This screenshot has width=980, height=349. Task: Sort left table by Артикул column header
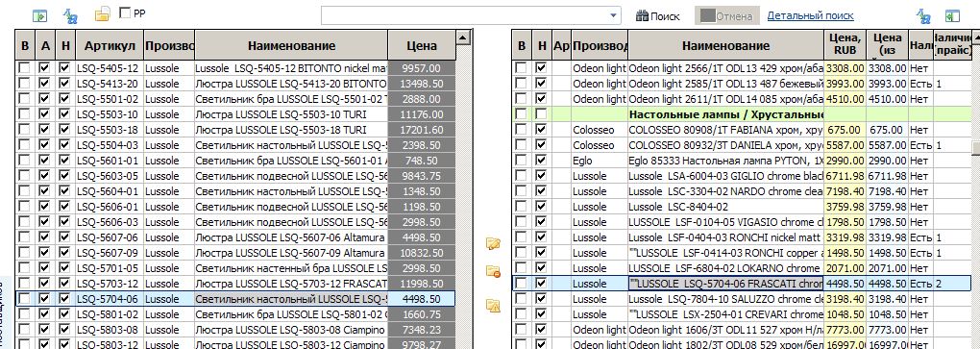tap(110, 45)
